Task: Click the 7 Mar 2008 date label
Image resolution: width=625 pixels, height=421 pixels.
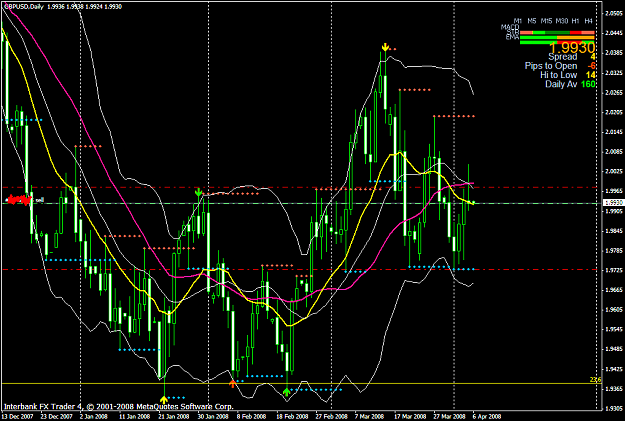Action: click(x=369, y=416)
